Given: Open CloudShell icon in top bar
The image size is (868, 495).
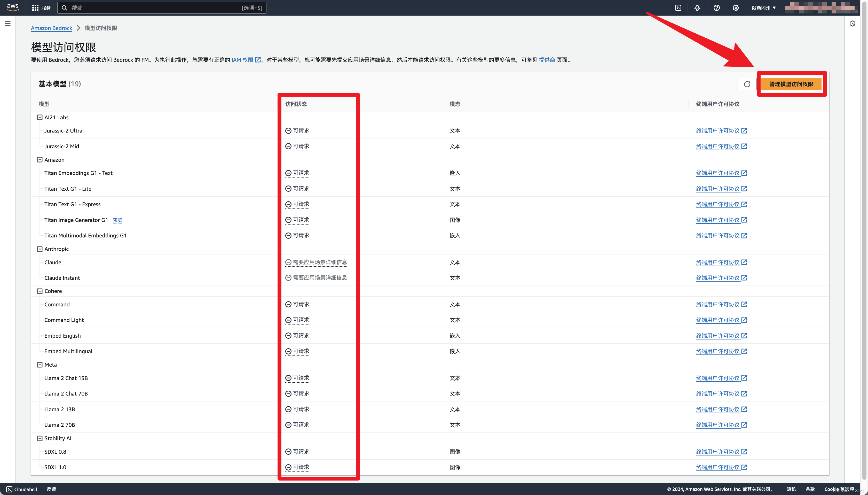Looking at the screenshot, I should (678, 7).
